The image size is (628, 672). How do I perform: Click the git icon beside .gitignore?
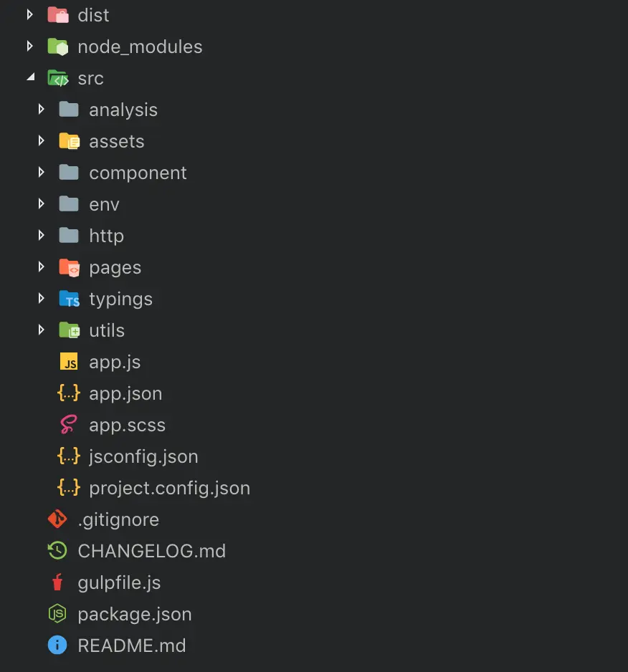57,519
